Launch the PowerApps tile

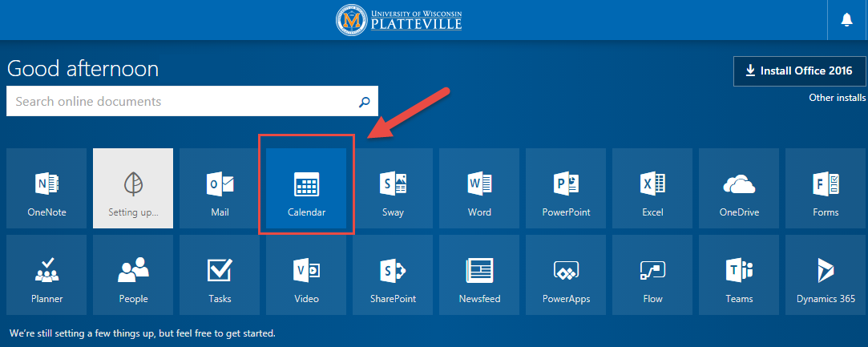(x=566, y=275)
